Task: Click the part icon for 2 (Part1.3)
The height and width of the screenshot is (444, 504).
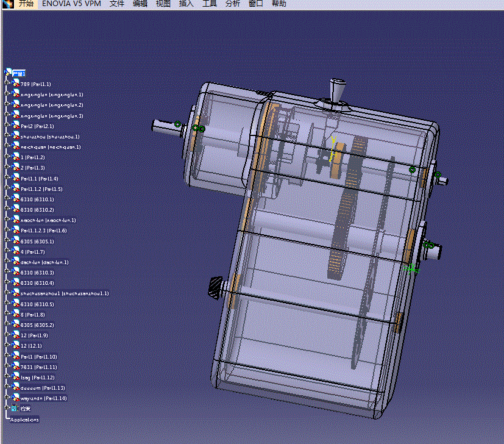Action: pyautogui.click(x=15, y=167)
